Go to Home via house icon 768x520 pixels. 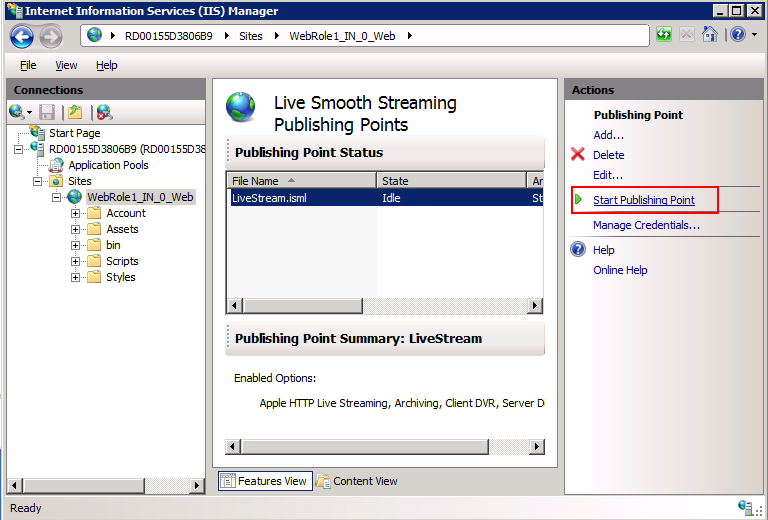[x=710, y=34]
